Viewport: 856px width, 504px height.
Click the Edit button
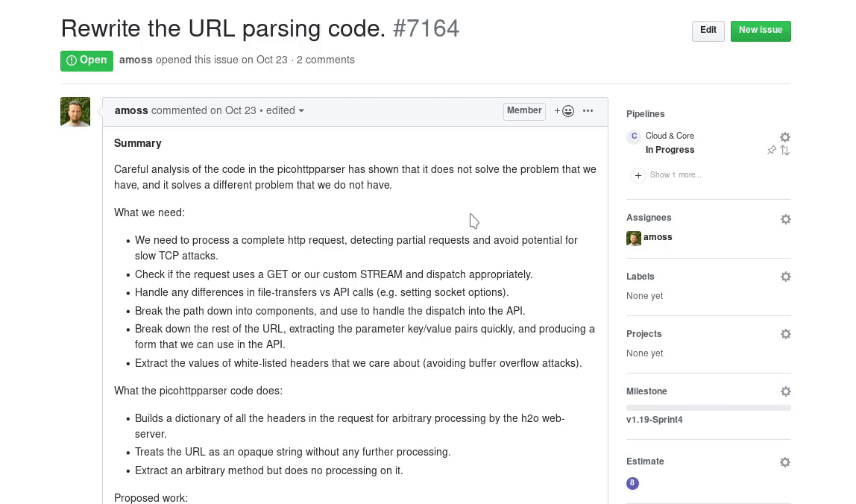(707, 31)
